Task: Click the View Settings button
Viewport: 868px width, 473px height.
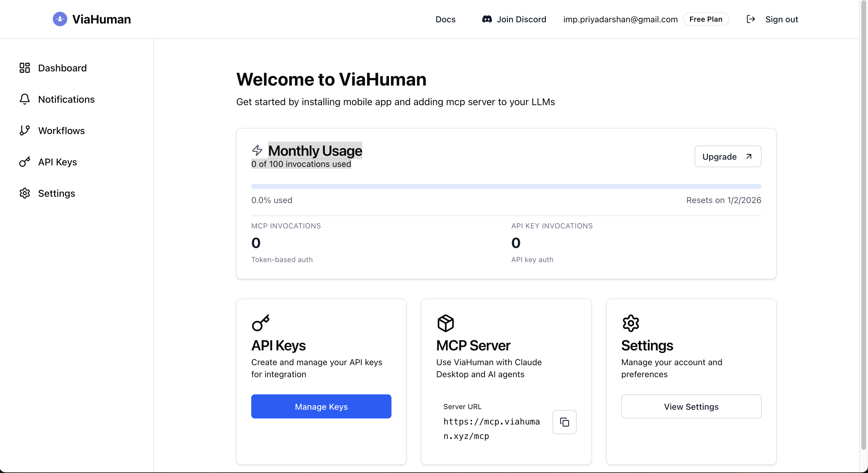Action: (x=691, y=406)
